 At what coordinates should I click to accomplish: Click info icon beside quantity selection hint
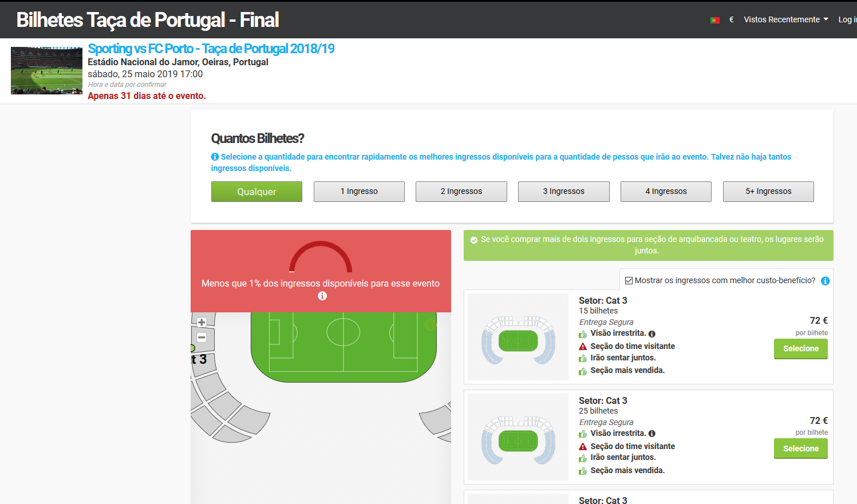coord(215,157)
